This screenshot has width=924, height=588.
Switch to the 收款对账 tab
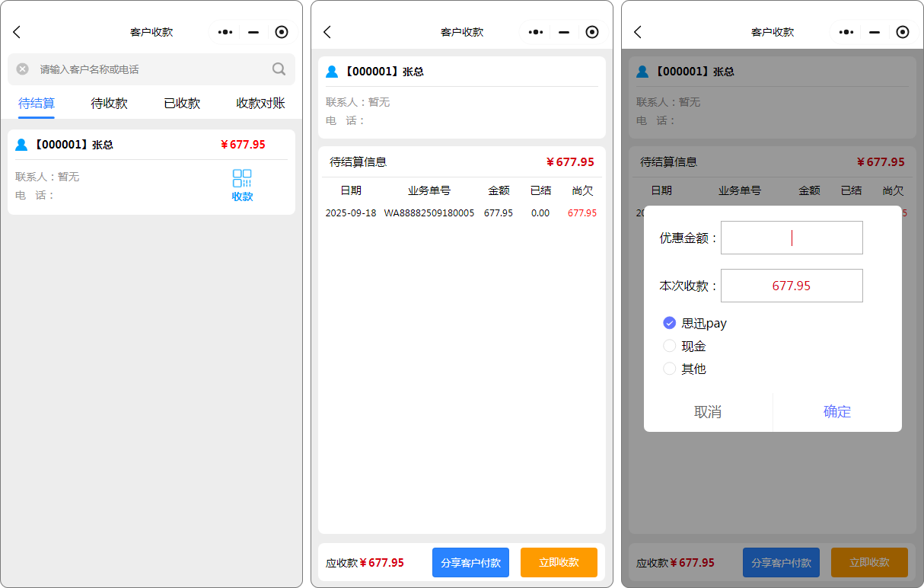[260, 104]
